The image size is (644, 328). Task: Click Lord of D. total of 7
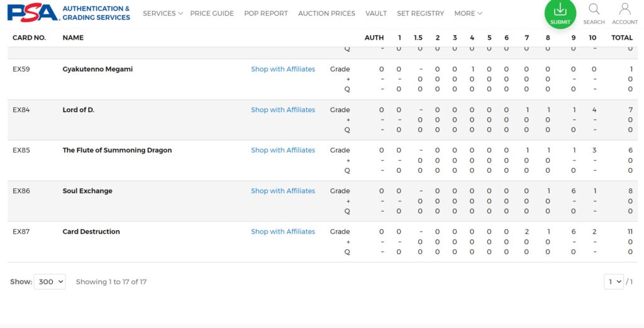[x=631, y=110]
